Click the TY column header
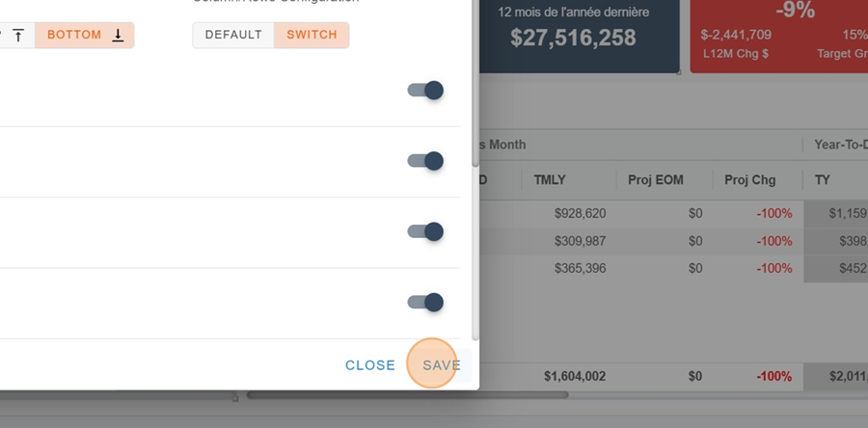 823,179
